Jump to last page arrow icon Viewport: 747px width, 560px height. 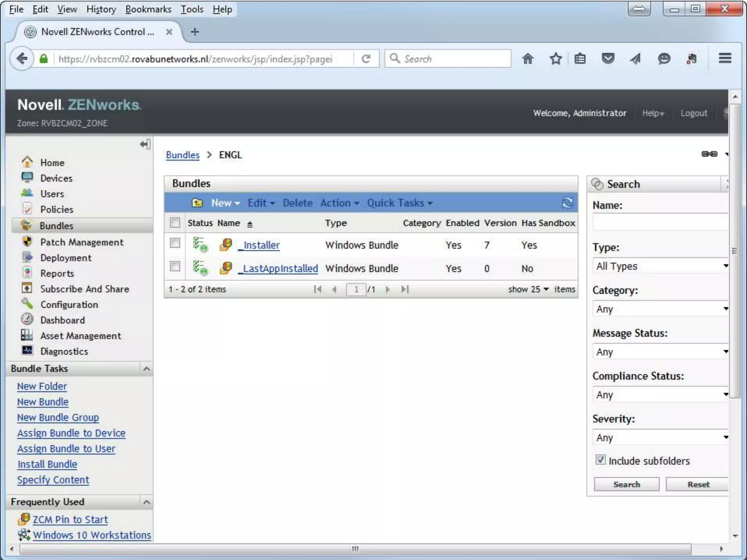coord(405,289)
